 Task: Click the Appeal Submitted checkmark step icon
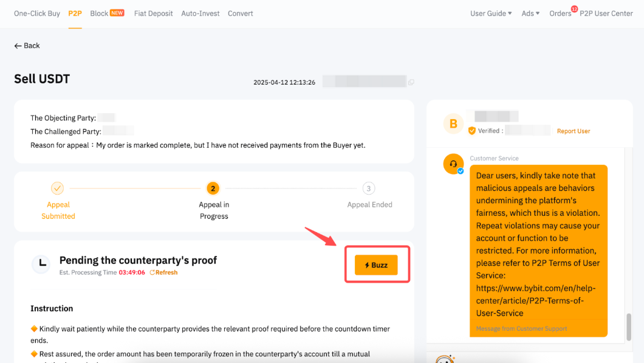(57, 188)
